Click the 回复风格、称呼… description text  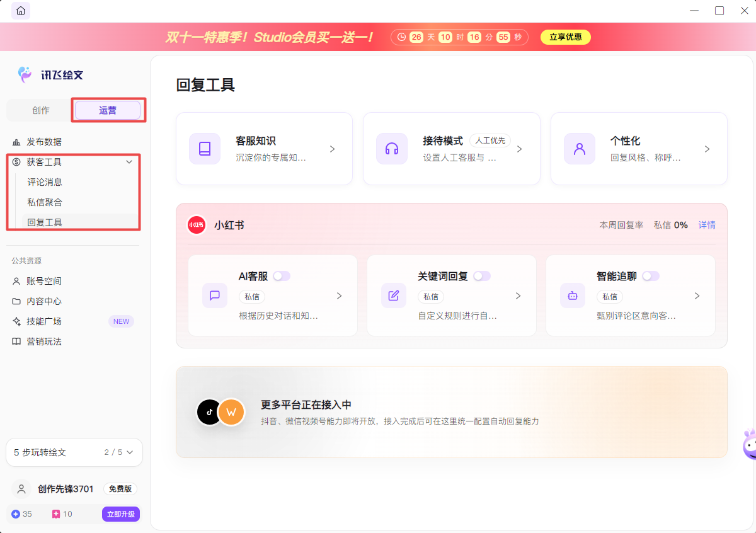(x=646, y=158)
